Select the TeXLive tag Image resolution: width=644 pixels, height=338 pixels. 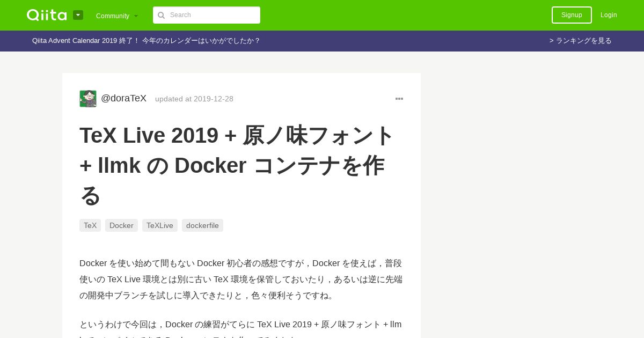[160, 225]
